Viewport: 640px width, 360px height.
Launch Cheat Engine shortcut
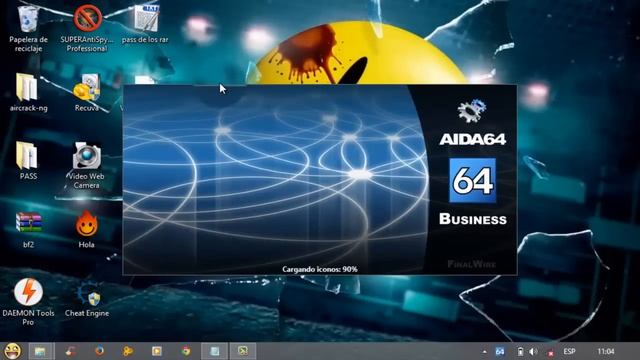click(x=87, y=299)
